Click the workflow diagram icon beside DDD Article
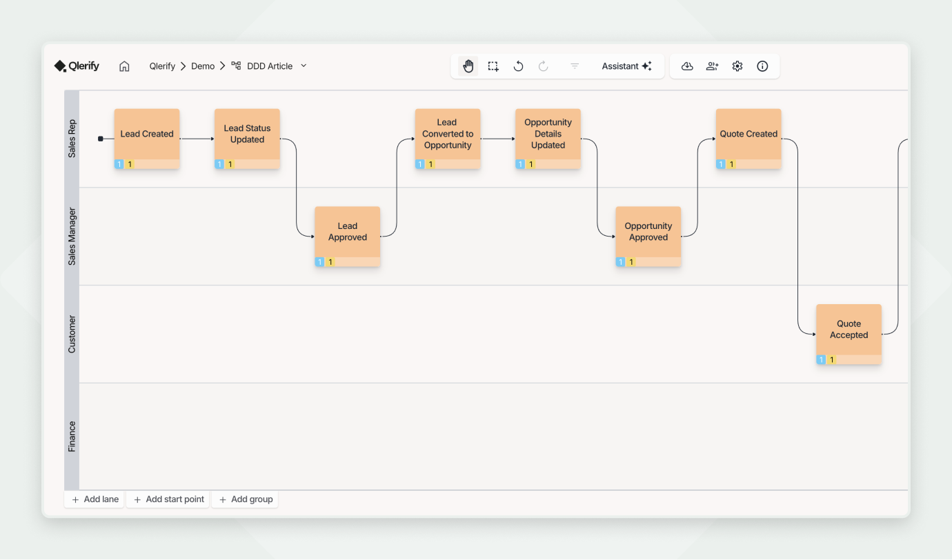Image resolution: width=952 pixels, height=560 pixels. (236, 66)
